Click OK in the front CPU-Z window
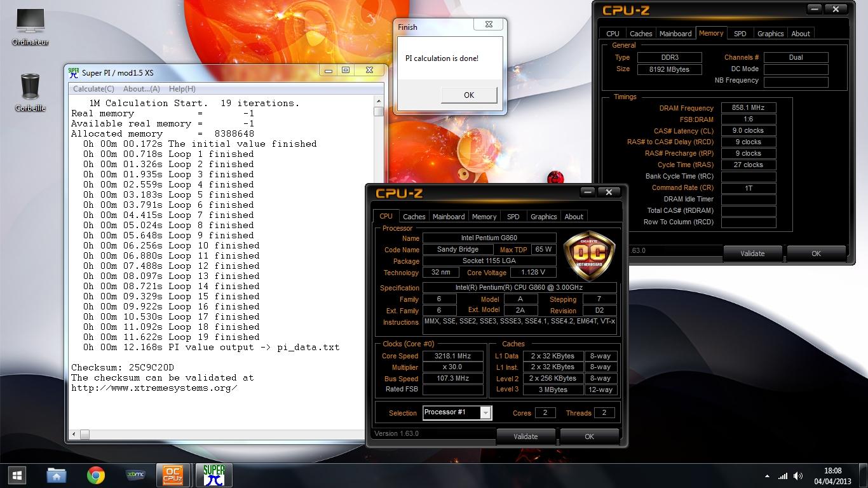868x488 pixels. coord(589,437)
